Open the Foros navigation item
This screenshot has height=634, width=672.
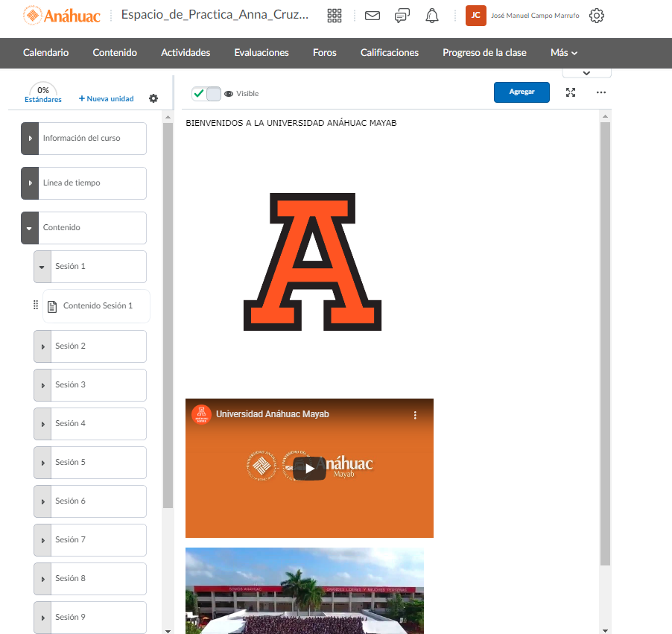(x=324, y=53)
